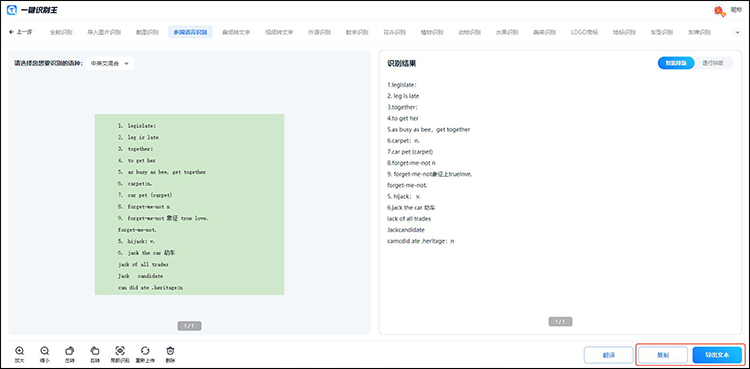Click result line 'Jackcandidate'
This screenshot has height=369, width=750.
click(406, 230)
